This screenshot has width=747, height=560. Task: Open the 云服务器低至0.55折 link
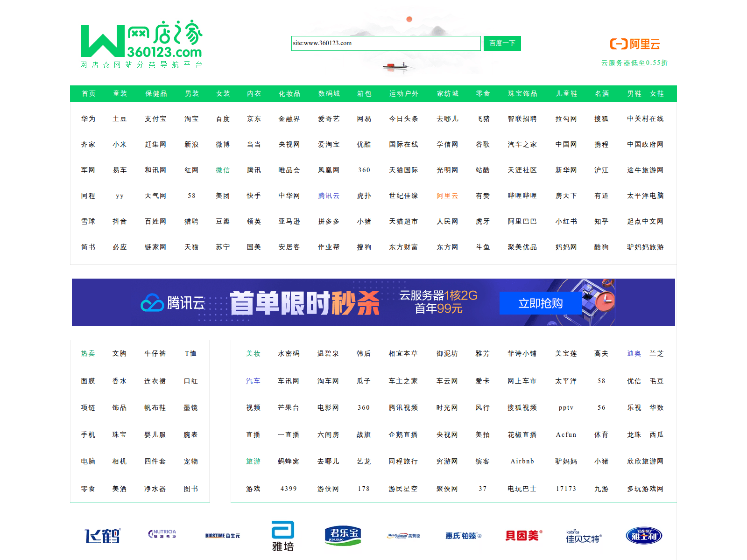(634, 63)
